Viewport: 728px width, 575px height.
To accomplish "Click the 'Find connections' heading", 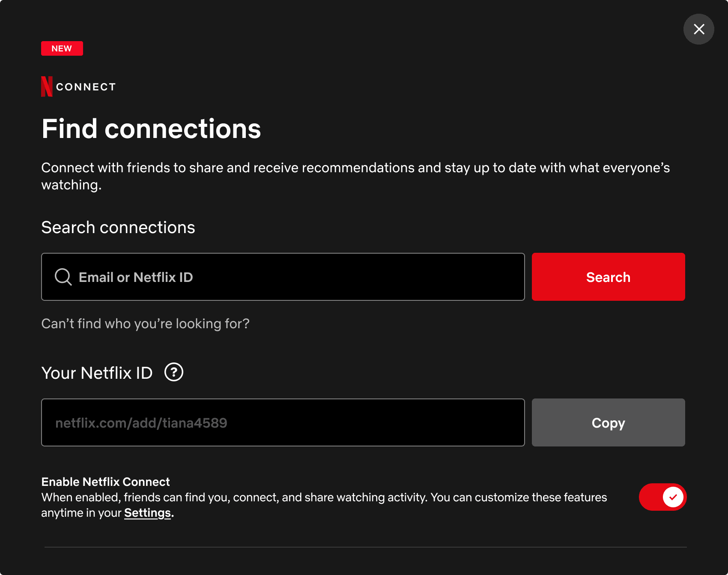I will [x=151, y=129].
